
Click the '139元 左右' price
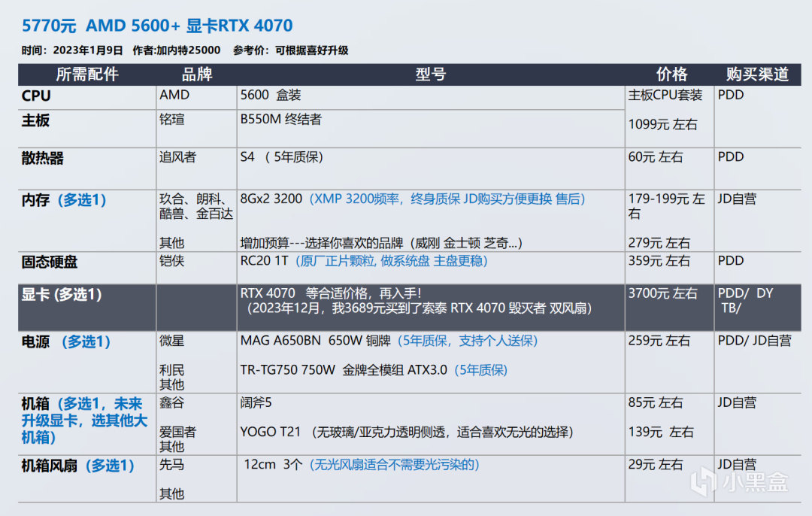tap(661, 432)
